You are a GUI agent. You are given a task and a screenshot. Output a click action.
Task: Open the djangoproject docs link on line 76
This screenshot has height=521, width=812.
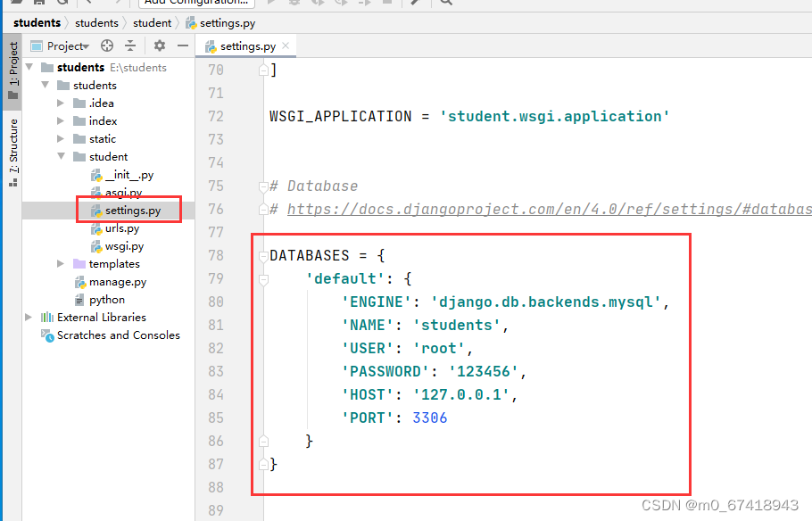[x=550, y=210]
